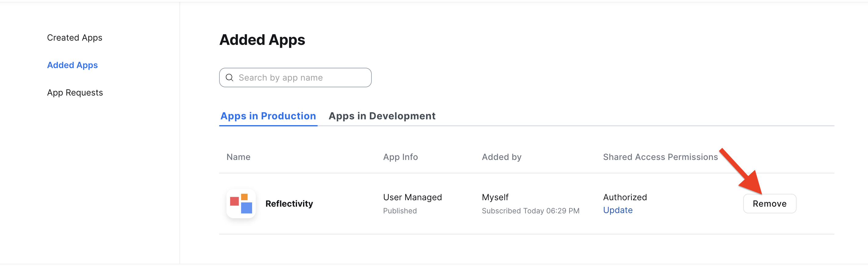This screenshot has height=268, width=868.
Task: Click the Added Apps page heading
Action: pos(262,40)
